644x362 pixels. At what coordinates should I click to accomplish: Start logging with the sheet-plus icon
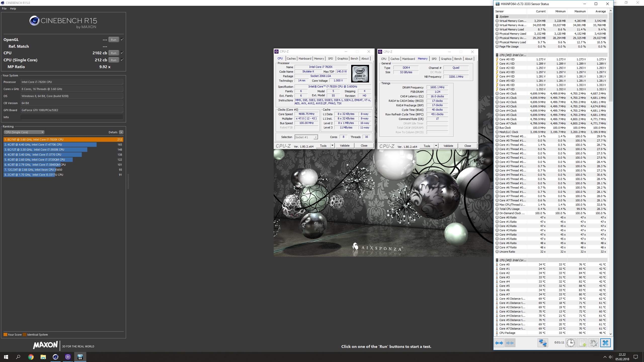[x=582, y=343]
